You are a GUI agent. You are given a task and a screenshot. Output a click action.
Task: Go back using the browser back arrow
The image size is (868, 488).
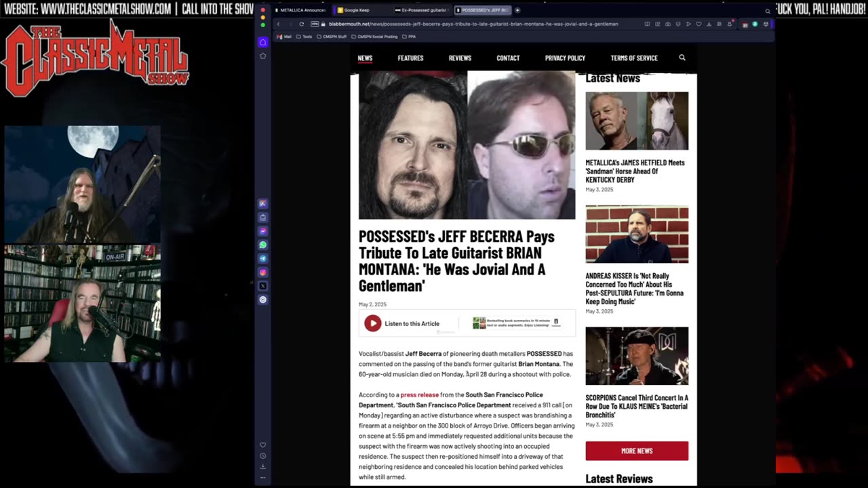[x=278, y=24]
